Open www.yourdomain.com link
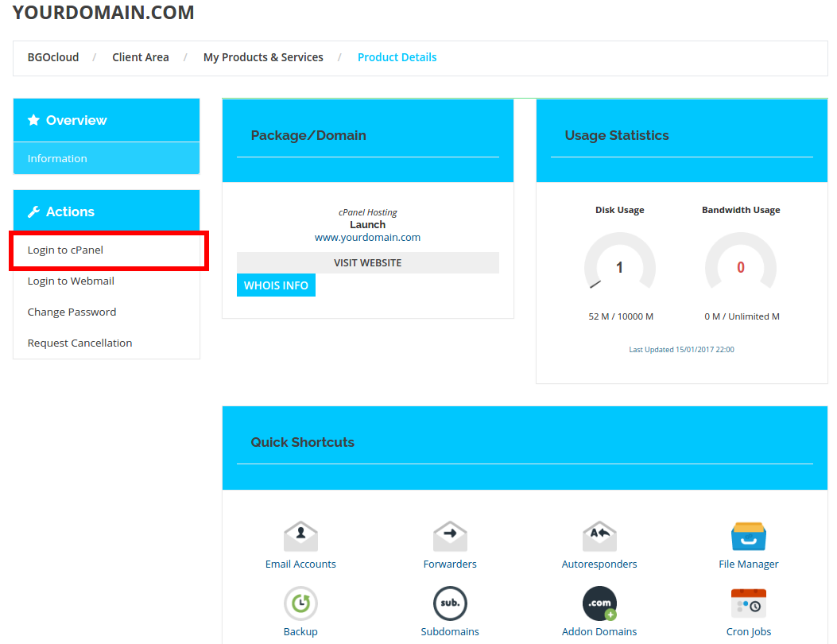The height and width of the screenshot is (644, 837). (368, 237)
